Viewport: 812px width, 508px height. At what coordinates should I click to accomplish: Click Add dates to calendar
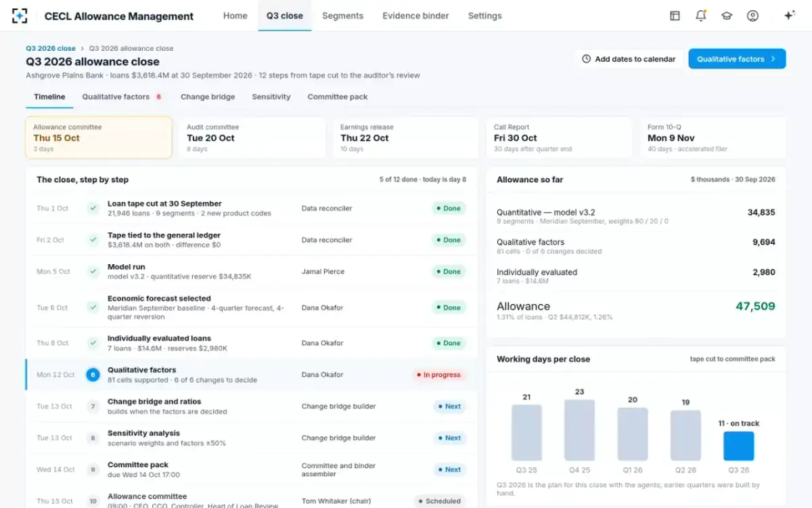click(629, 59)
